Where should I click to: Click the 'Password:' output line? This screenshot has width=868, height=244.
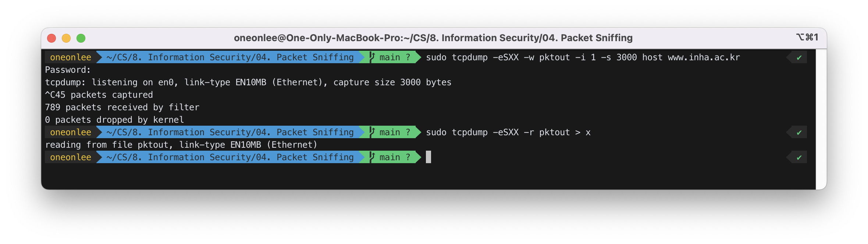68,70
